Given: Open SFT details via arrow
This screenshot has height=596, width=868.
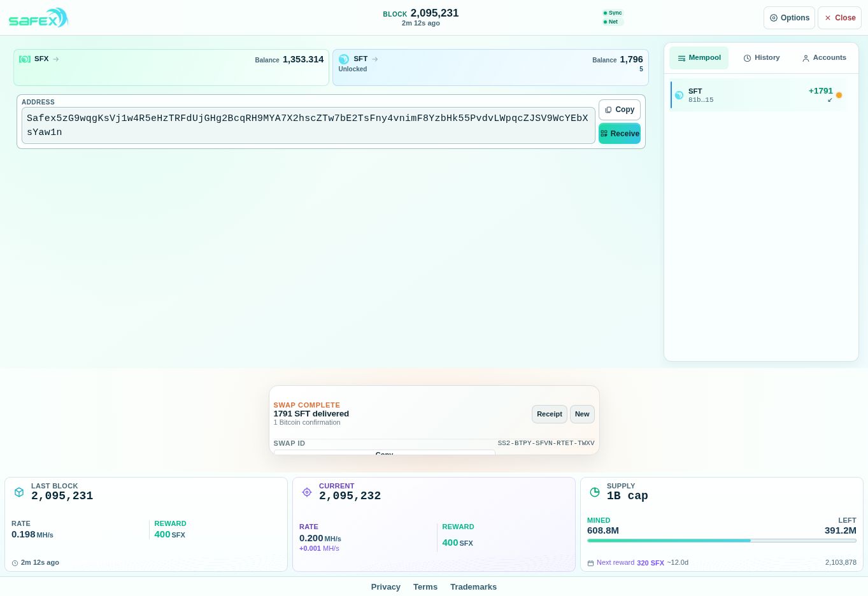Looking at the screenshot, I should 375,59.
